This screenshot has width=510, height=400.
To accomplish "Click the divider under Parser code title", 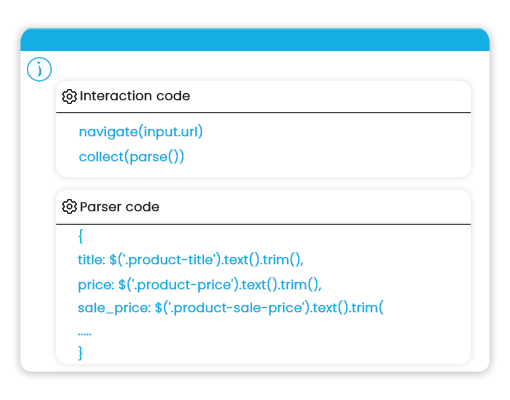I will [263, 224].
